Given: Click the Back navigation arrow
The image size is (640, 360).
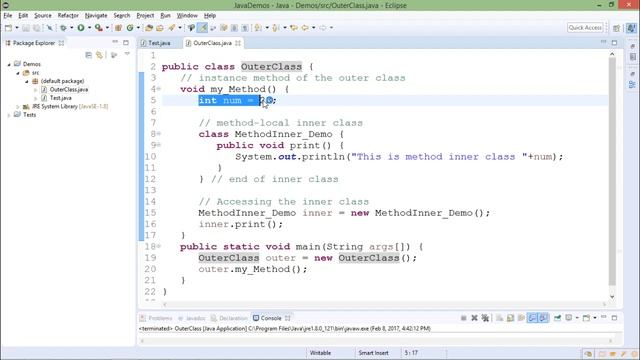Looking at the screenshot, I should click(305, 28).
